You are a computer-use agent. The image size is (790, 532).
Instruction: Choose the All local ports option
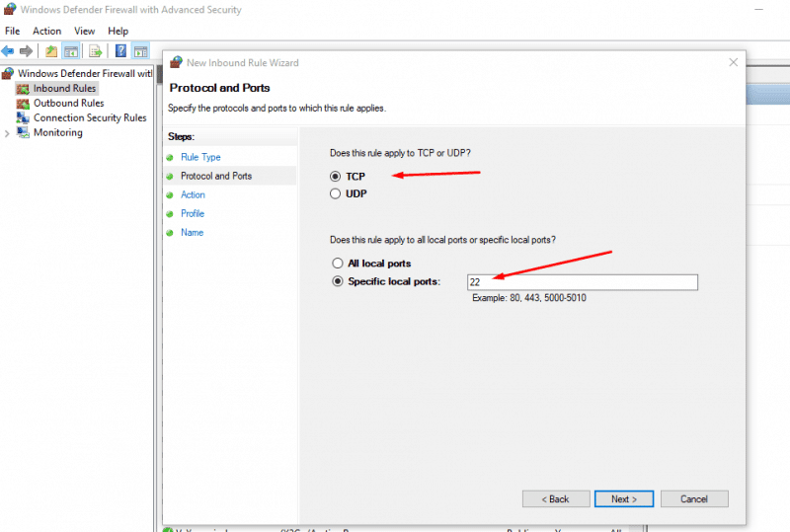point(337,263)
